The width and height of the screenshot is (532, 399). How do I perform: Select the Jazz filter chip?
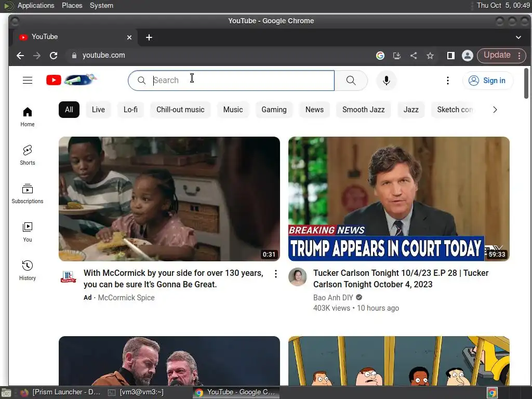[411, 110]
